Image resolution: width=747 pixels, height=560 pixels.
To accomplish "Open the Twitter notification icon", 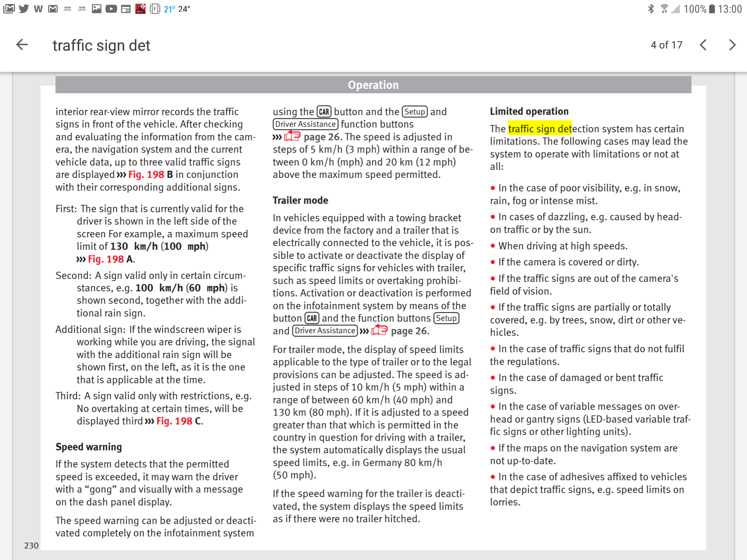I will (24, 9).
